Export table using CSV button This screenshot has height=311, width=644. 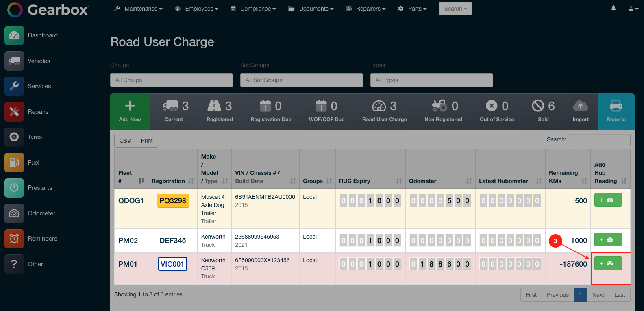point(125,141)
